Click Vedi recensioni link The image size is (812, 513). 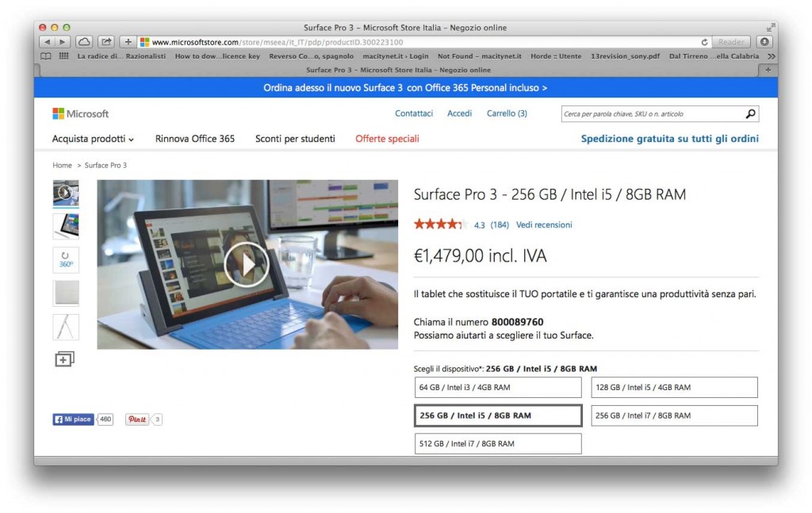coord(544,224)
